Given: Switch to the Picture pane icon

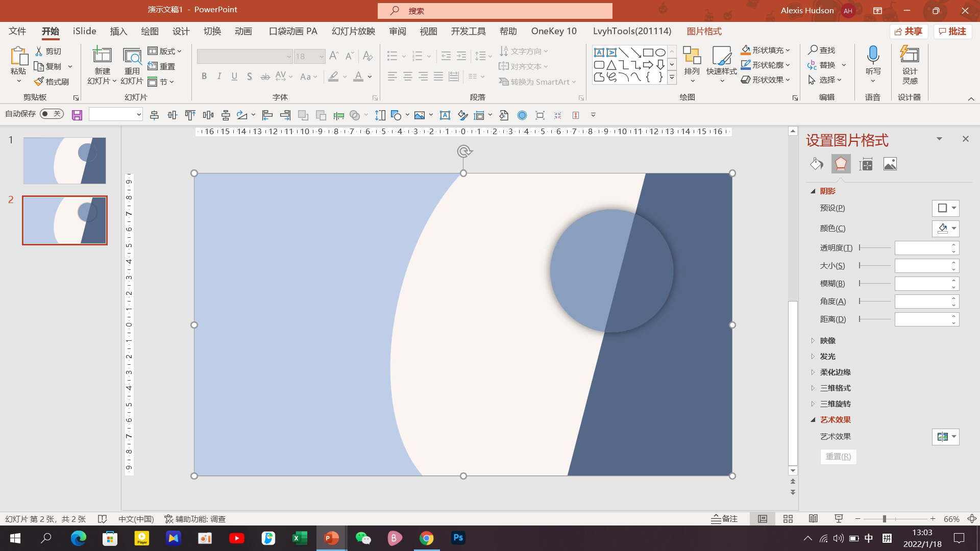Looking at the screenshot, I should [x=890, y=164].
